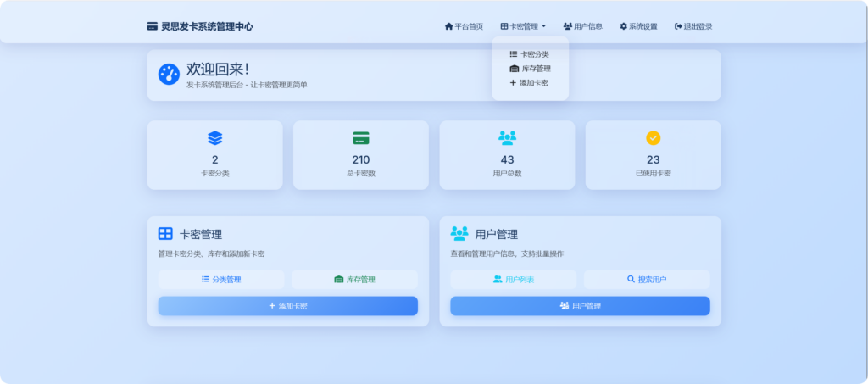
Task: Click the people icon beside 用户管理 heading
Action: 459,234
